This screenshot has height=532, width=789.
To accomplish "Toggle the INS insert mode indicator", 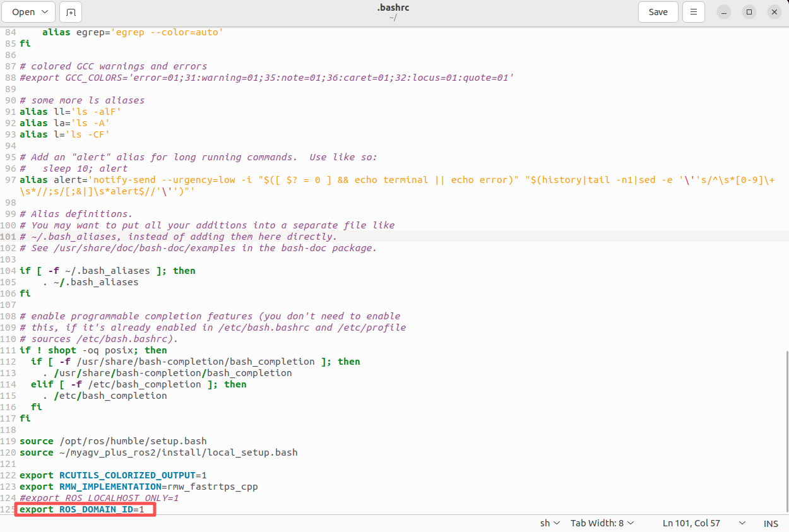I will point(771,523).
